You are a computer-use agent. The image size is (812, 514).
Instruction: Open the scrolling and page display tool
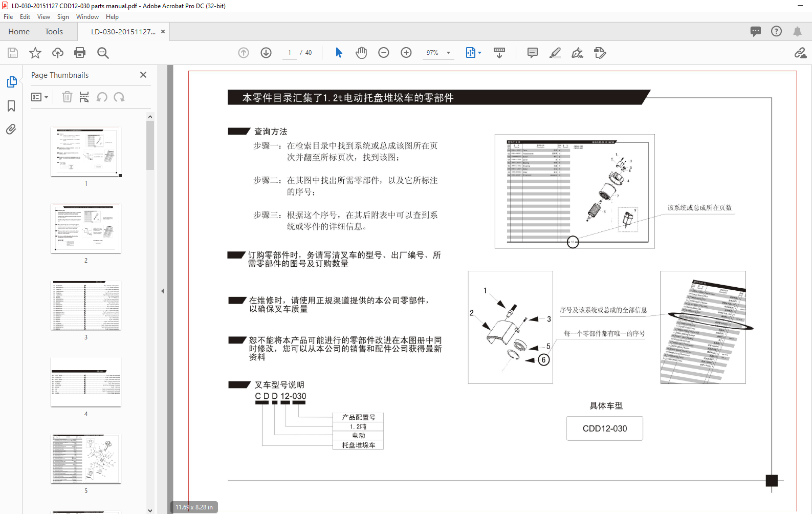click(499, 53)
